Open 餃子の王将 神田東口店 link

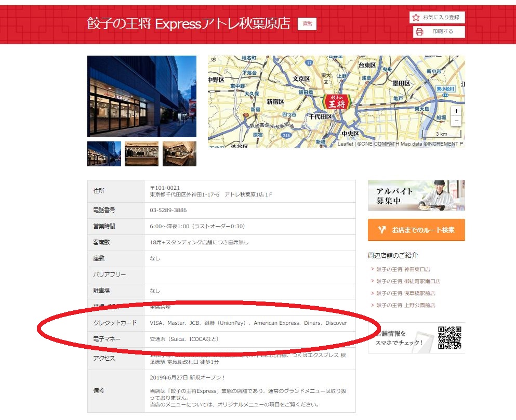tap(403, 269)
